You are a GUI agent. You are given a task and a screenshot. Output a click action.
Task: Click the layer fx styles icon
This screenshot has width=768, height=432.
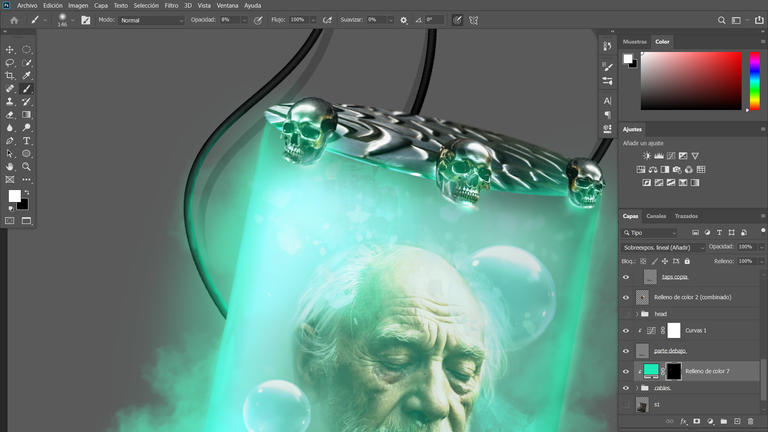tap(683, 421)
